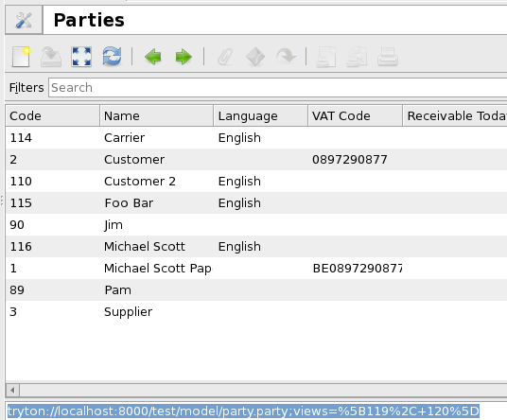The height and width of the screenshot is (420, 507).
Task: Click the New record icon
Action: 21,57
